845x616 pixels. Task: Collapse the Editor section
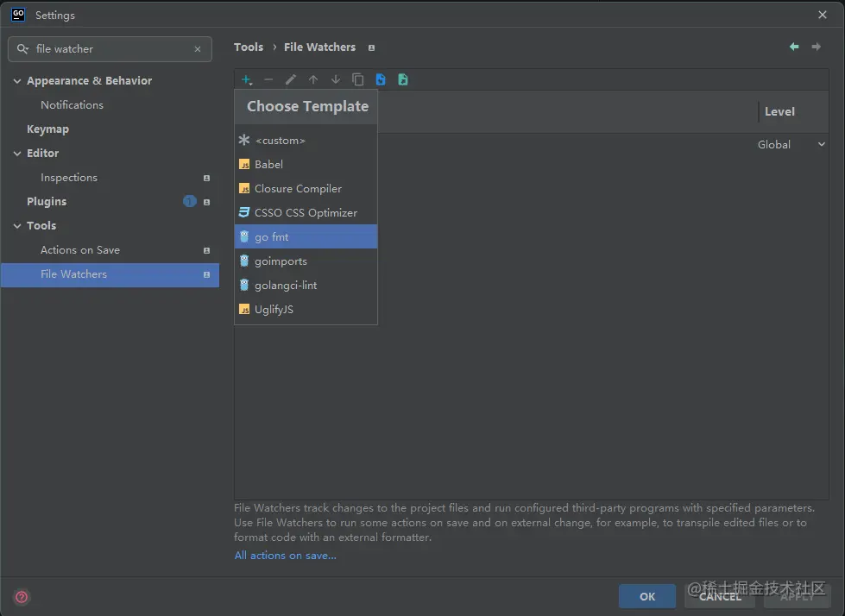tap(17, 154)
